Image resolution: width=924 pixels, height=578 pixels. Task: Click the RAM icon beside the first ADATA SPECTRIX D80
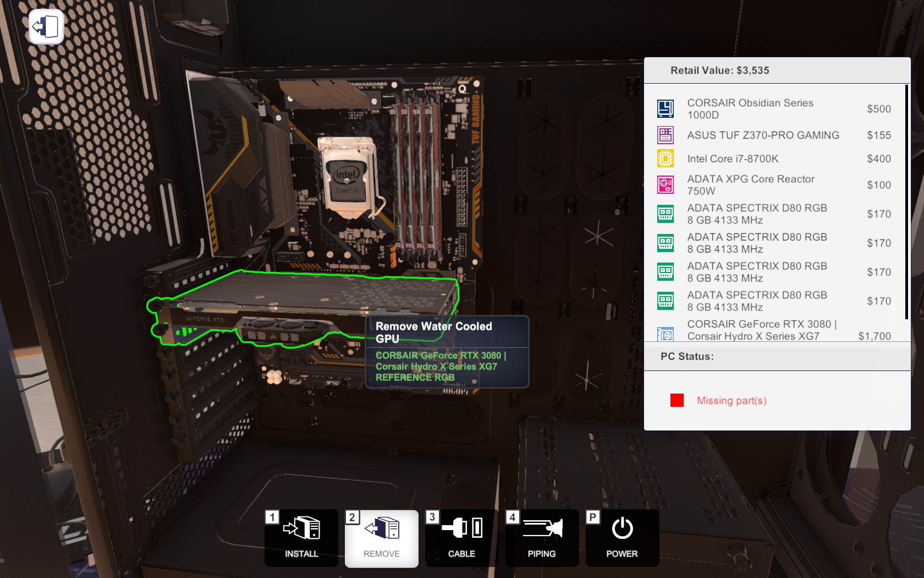pos(665,214)
